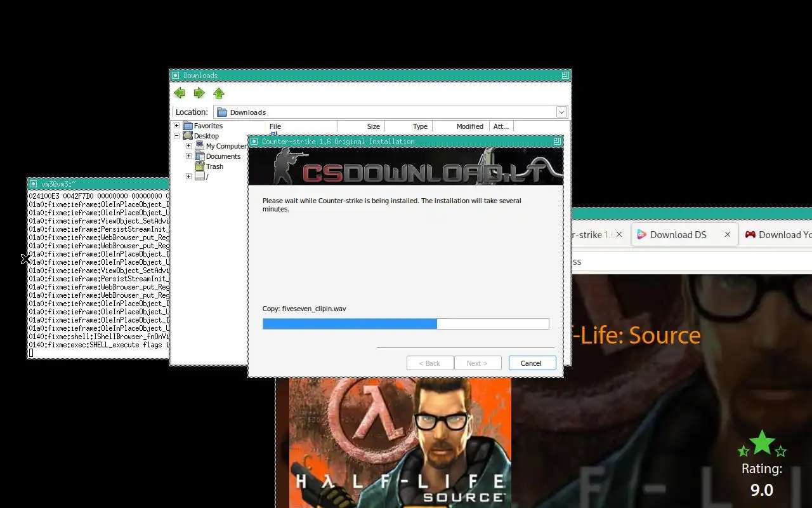Click the installation progress bar
The height and width of the screenshot is (508, 812).
405,324
